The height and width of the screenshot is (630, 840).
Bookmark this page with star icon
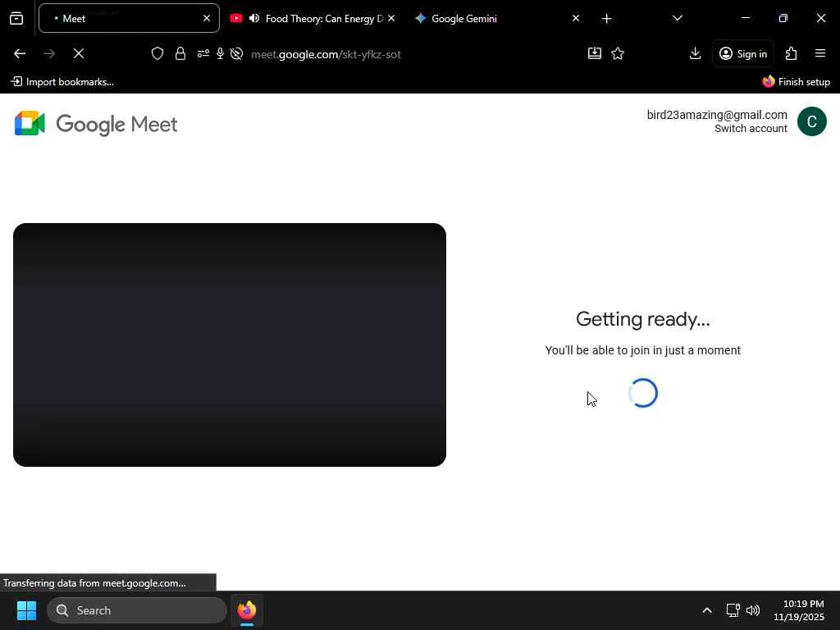click(618, 53)
